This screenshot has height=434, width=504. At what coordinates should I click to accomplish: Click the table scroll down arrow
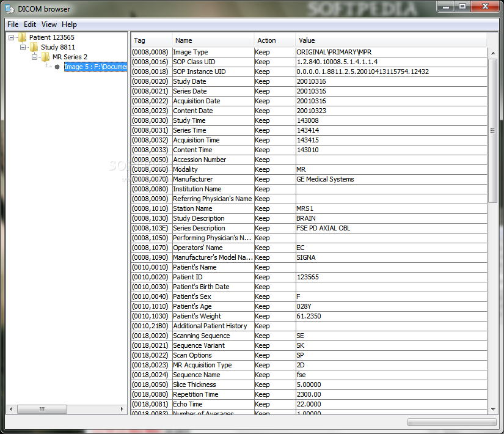pos(493,409)
